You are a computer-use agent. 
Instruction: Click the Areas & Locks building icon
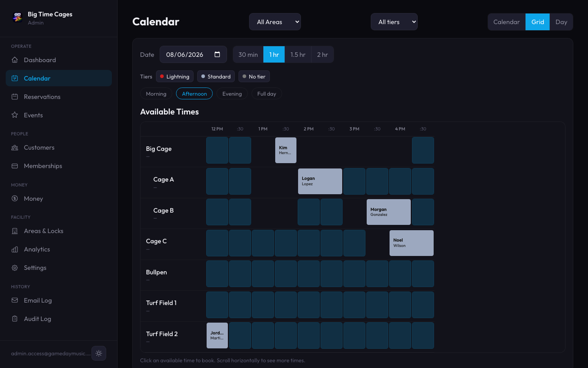[15, 231]
